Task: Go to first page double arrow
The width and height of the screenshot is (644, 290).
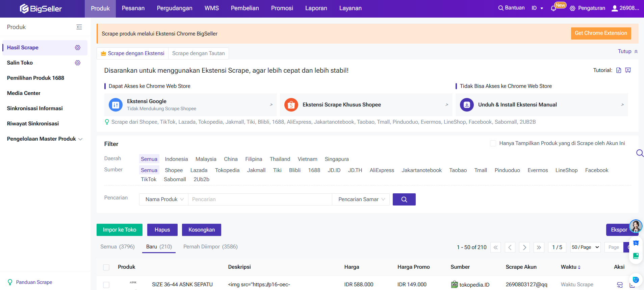Action: (x=495, y=247)
